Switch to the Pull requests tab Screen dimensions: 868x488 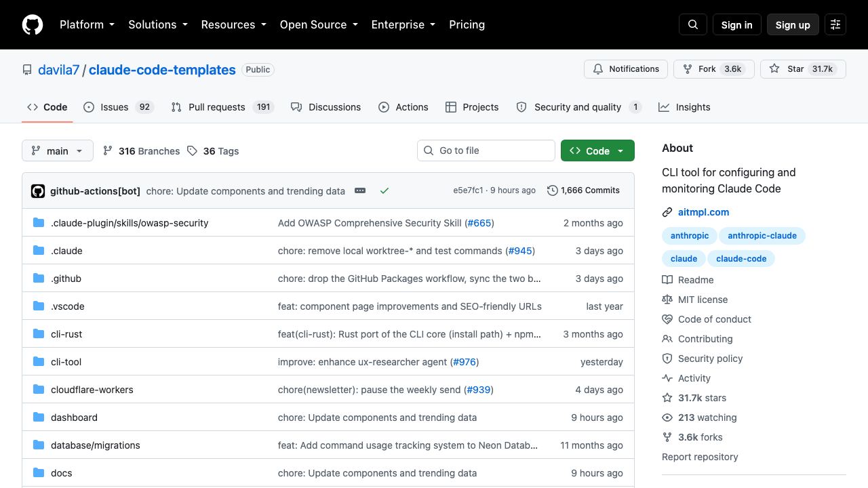coord(222,107)
